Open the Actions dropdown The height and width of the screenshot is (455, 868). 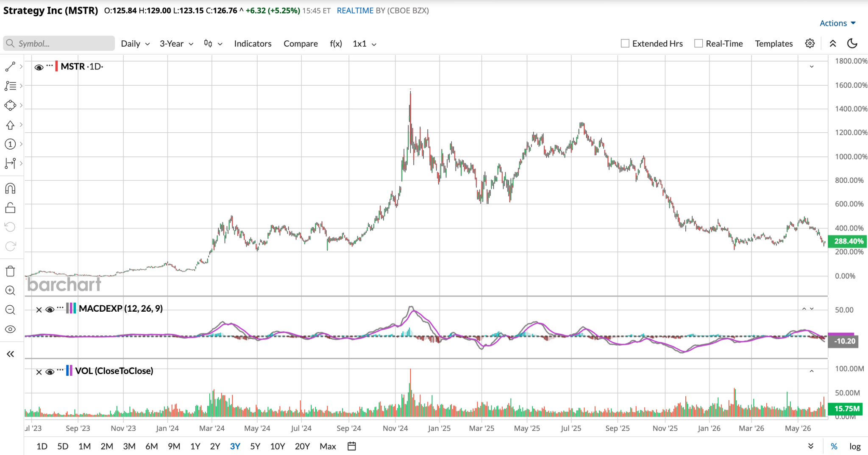837,23
